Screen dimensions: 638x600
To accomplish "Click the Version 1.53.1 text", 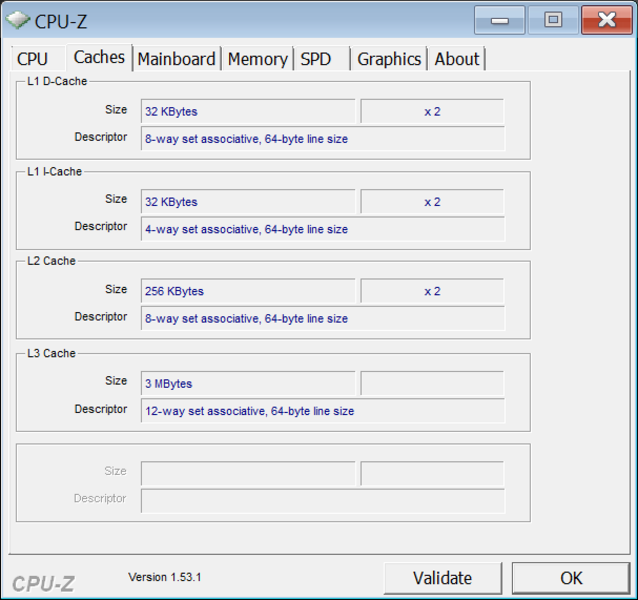I will click(x=164, y=577).
